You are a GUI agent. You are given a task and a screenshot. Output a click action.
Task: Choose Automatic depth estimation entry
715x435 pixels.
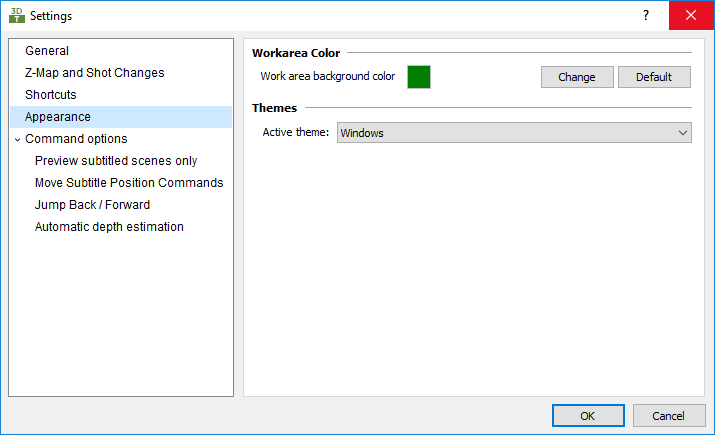click(109, 227)
